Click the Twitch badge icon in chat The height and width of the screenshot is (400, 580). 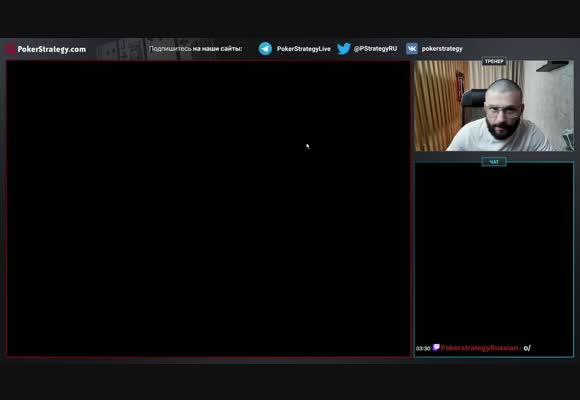pyautogui.click(x=436, y=347)
